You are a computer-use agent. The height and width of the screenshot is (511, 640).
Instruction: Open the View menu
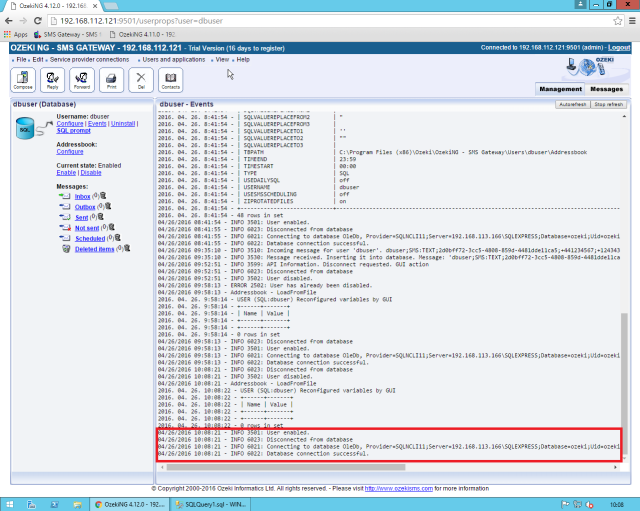(x=222, y=60)
